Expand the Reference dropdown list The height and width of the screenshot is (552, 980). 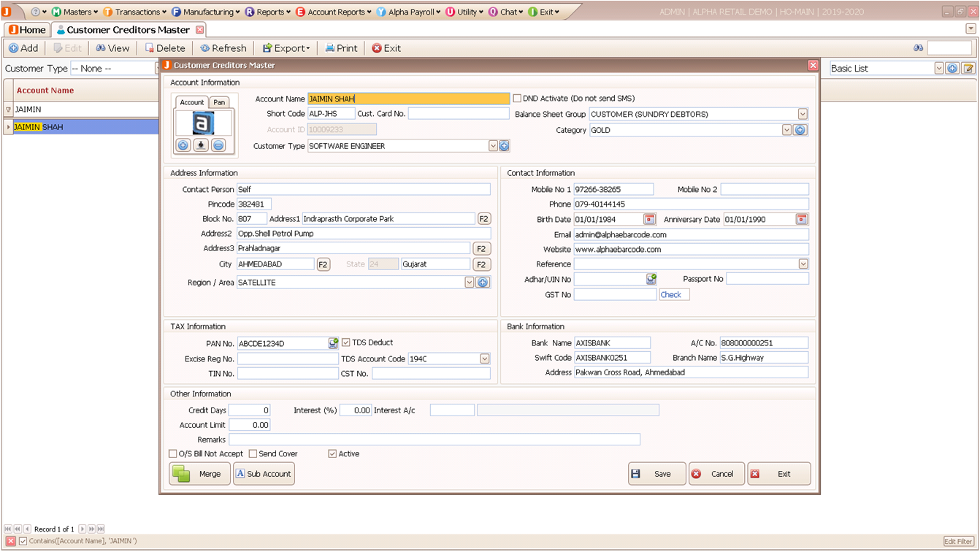pos(803,264)
